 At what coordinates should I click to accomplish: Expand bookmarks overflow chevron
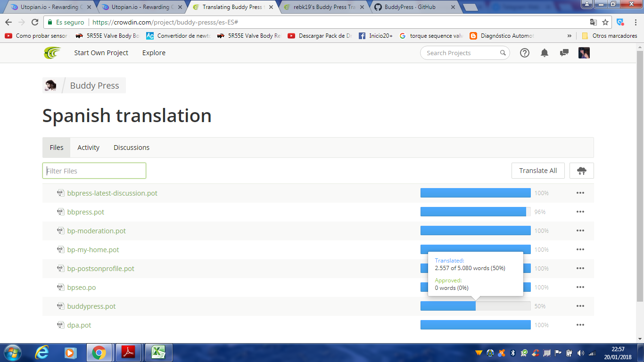570,36
